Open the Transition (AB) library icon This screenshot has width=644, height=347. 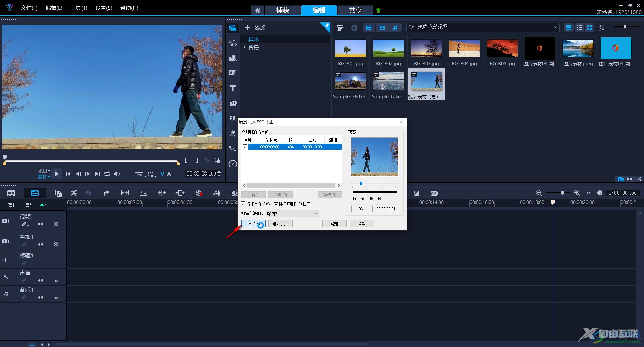[x=233, y=73]
